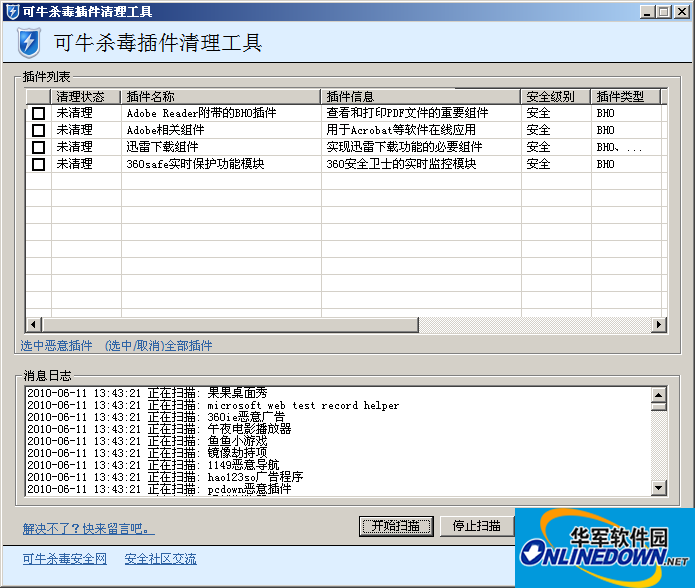The width and height of the screenshot is (695, 588).
Task: Check the 迅雷下载组件 row checkbox
Action: click(x=39, y=147)
